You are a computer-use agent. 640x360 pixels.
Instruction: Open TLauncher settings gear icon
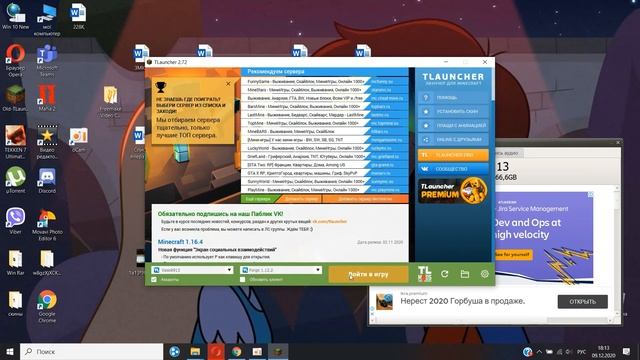[x=484, y=274]
